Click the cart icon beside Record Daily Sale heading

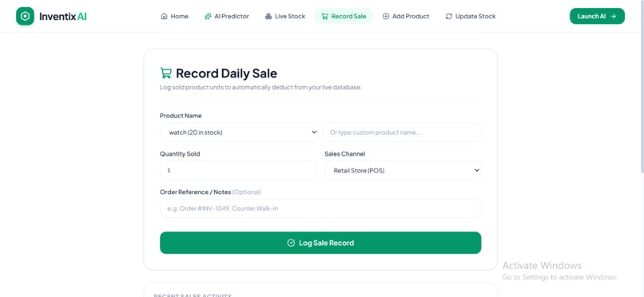click(x=166, y=73)
